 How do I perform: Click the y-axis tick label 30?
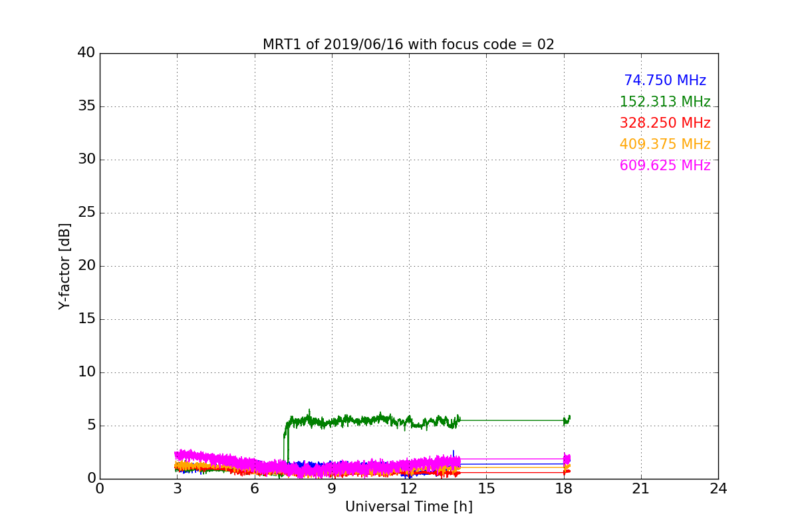[86, 160]
